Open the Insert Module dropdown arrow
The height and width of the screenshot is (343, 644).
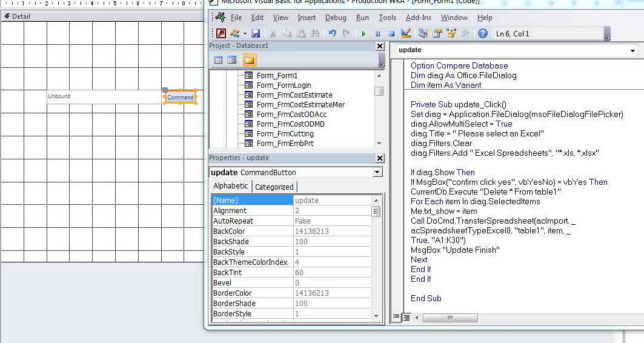245,34
